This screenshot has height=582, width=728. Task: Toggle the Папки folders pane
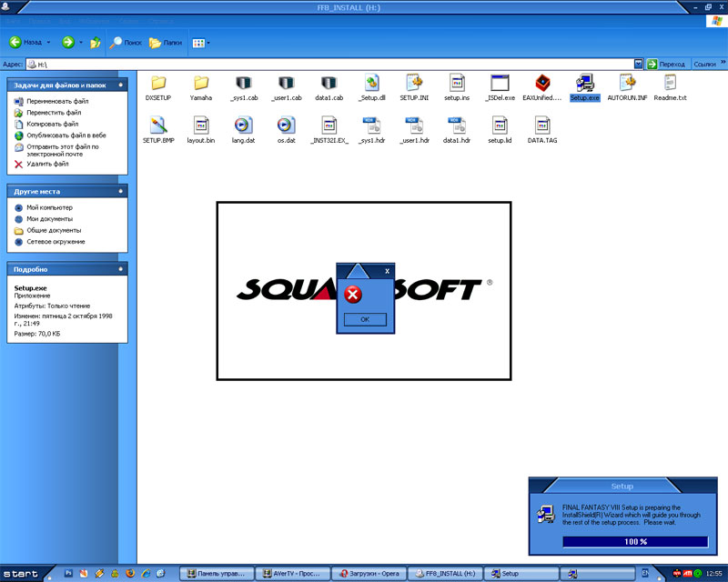[x=166, y=42]
